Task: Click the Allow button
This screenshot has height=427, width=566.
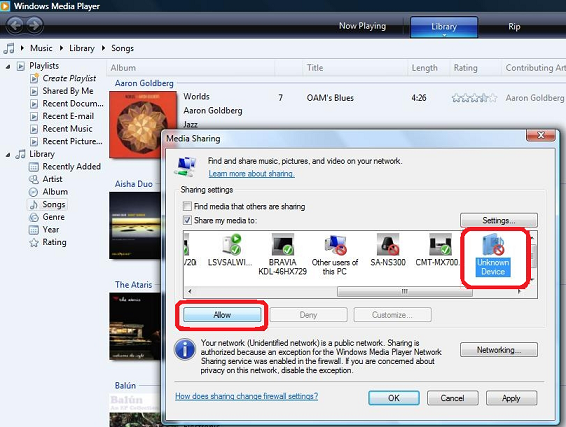Action: tap(222, 315)
